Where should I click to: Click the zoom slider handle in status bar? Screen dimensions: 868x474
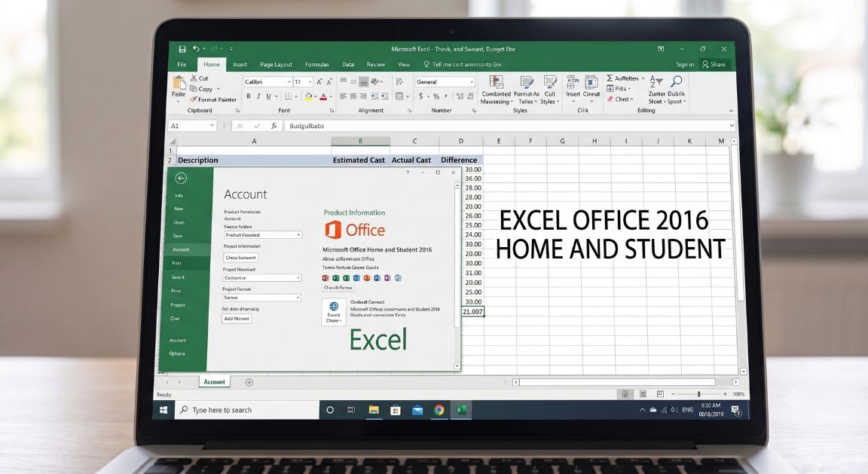pos(698,394)
